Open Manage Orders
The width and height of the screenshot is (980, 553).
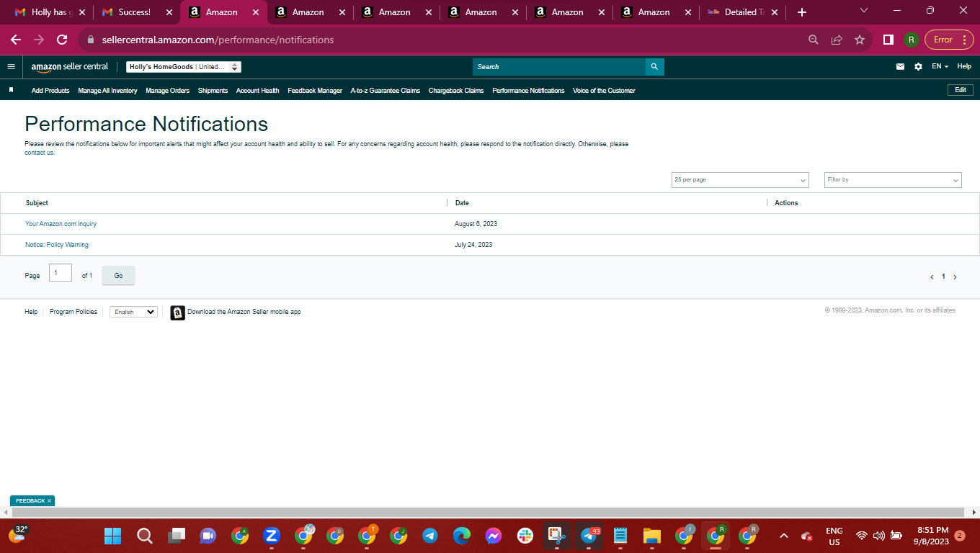(167, 91)
